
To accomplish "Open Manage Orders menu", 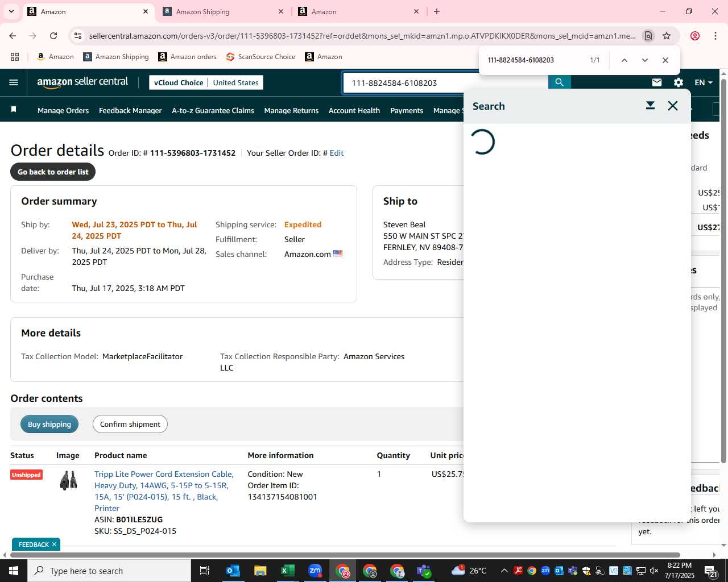I will point(63,110).
